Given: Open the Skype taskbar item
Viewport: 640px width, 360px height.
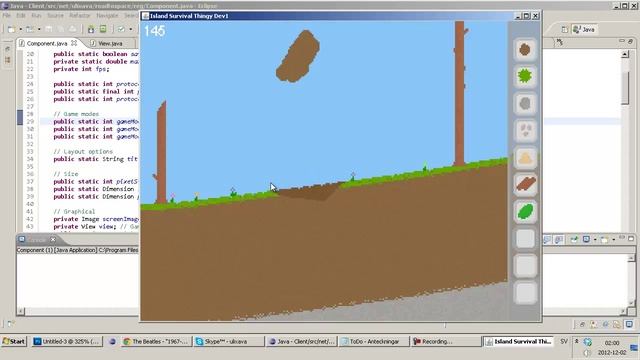Looking at the screenshot, I should click(229, 341).
